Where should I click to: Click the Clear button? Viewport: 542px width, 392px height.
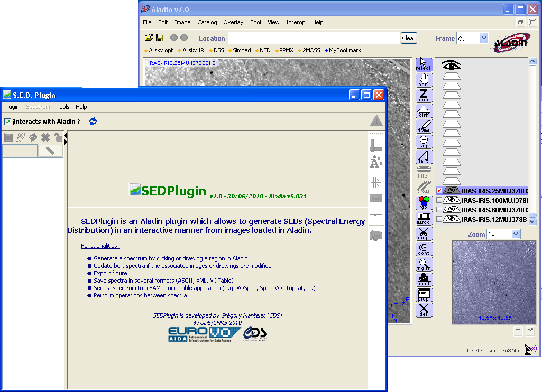409,39
